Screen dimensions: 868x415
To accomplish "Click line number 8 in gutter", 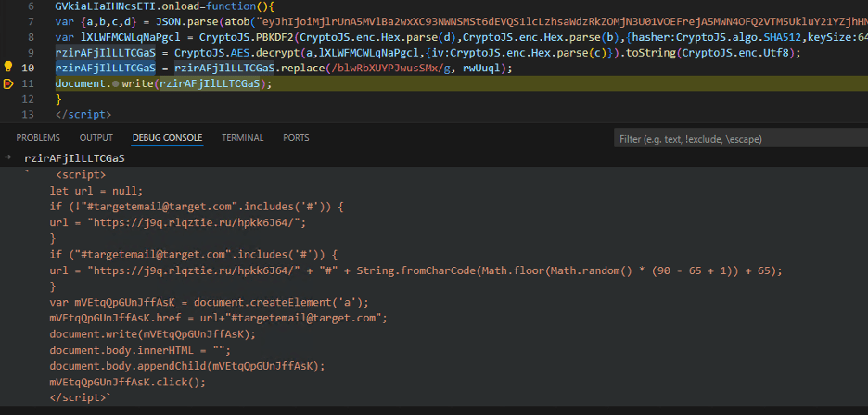I will pos(30,38).
